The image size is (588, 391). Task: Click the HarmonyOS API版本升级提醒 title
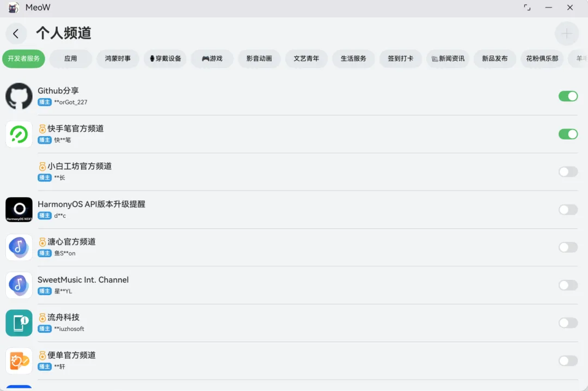point(91,204)
